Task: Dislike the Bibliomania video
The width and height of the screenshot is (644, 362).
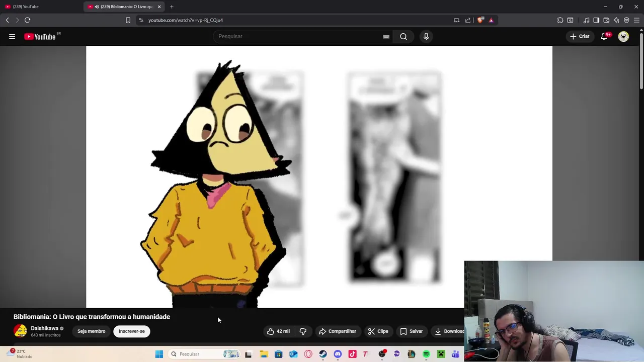Action: click(303, 331)
